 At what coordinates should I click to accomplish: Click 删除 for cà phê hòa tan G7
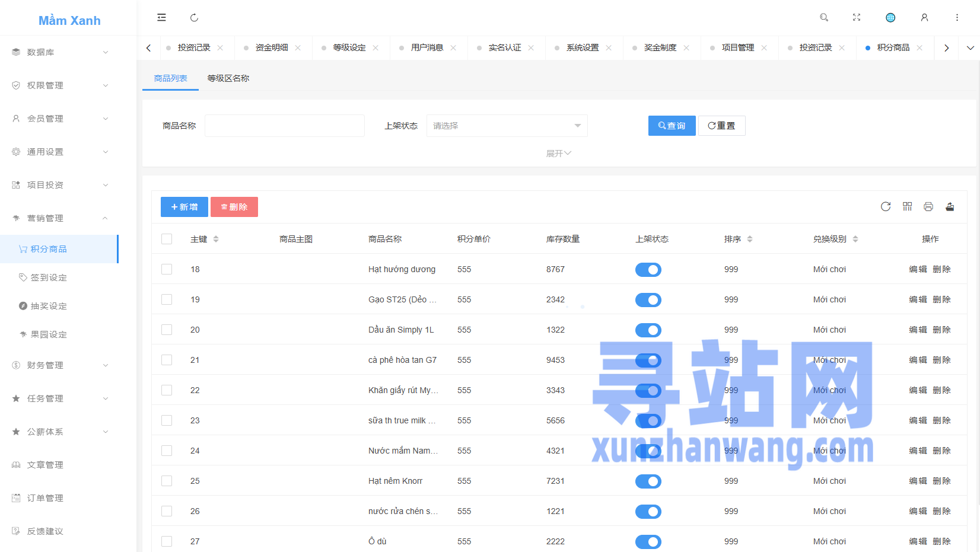pos(941,360)
